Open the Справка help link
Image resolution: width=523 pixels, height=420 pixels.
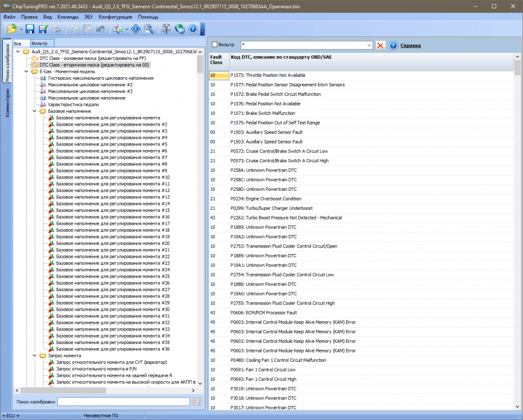(410, 45)
